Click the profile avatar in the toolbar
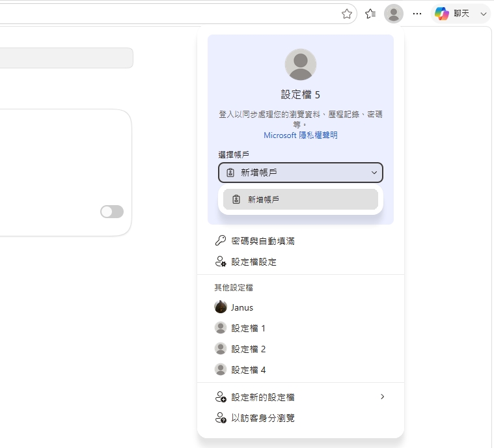Image resolution: width=494 pixels, height=448 pixels. (394, 14)
